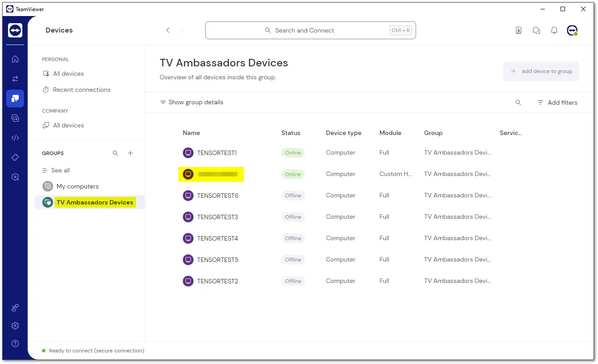
Task: Click the Ctrl + K shortcut badge
Action: pyautogui.click(x=400, y=30)
